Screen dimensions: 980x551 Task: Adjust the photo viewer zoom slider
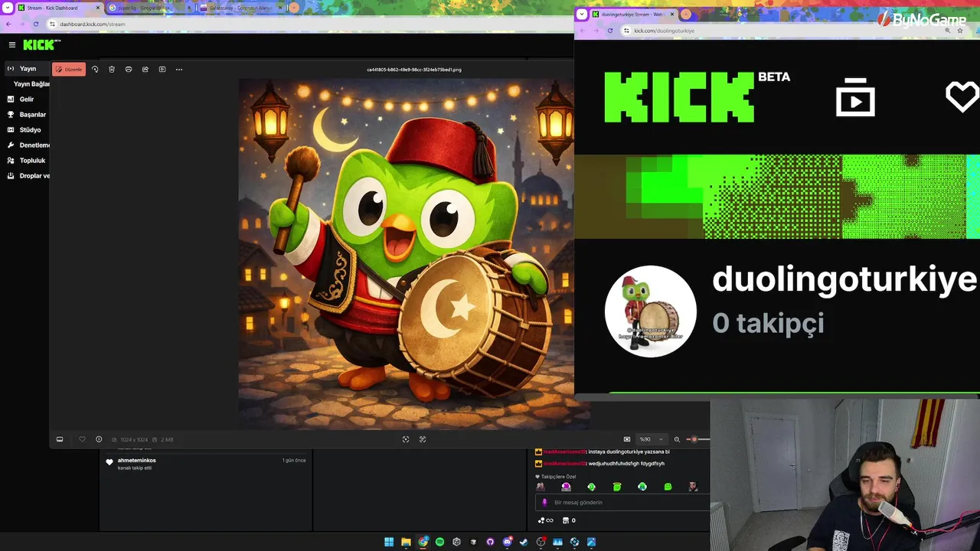click(698, 439)
